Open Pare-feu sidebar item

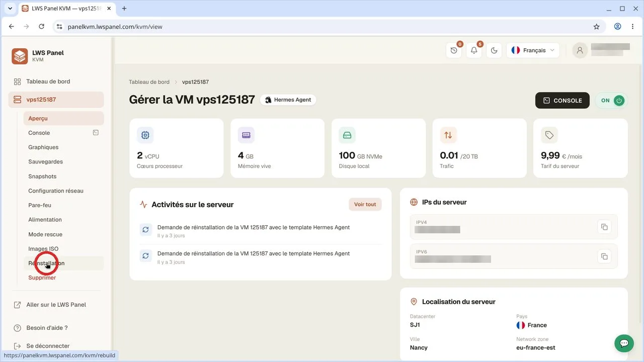(x=63, y=205)
